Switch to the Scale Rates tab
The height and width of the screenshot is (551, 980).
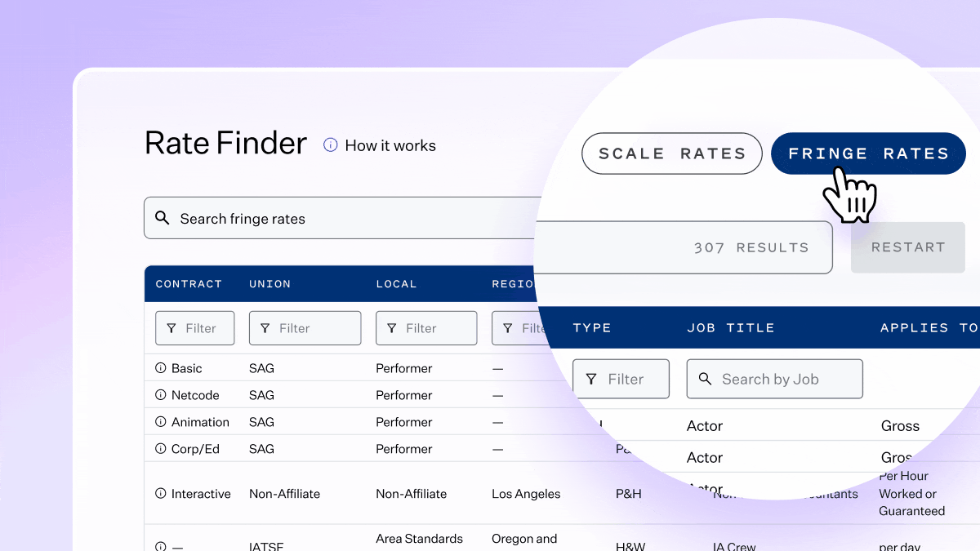coord(671,153)
